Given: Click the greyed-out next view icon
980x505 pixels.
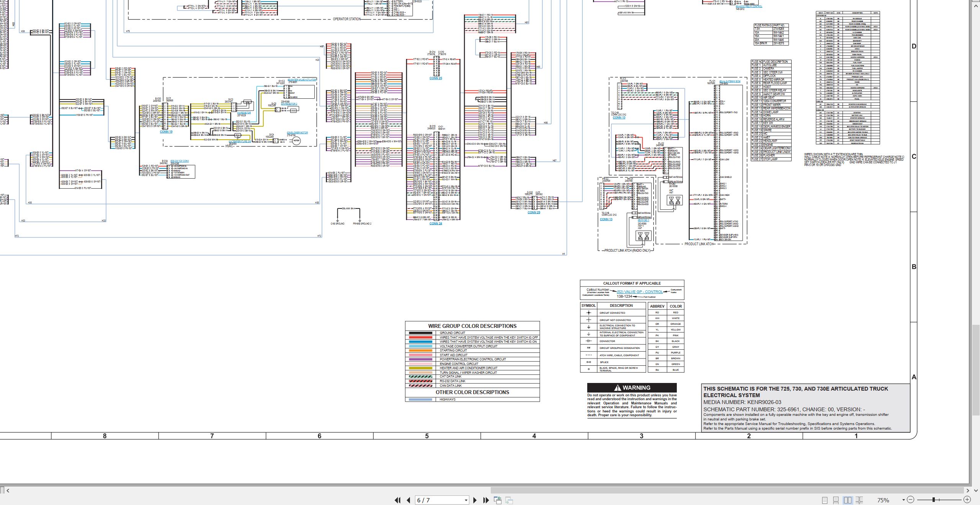Looking at the screenshot, I should (x=509, y=500).
